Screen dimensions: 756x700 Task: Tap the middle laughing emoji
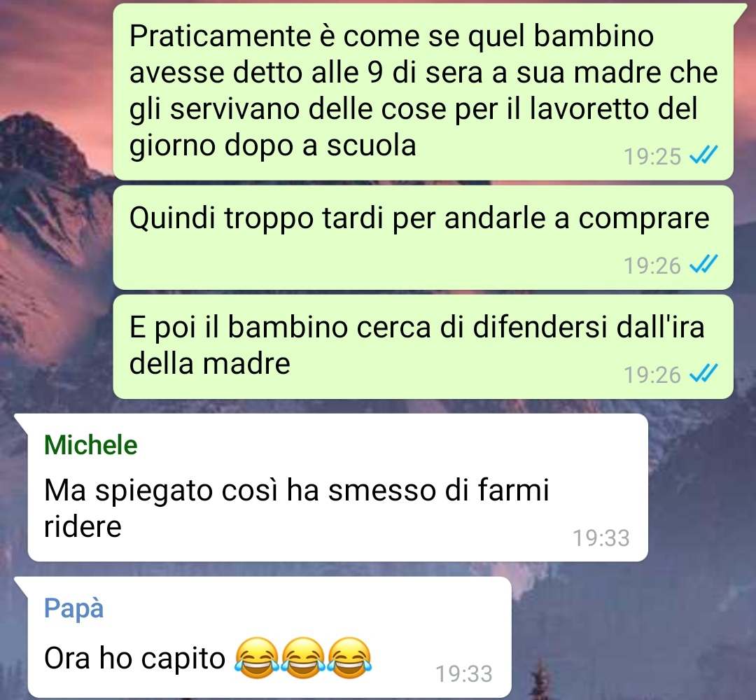303,657
